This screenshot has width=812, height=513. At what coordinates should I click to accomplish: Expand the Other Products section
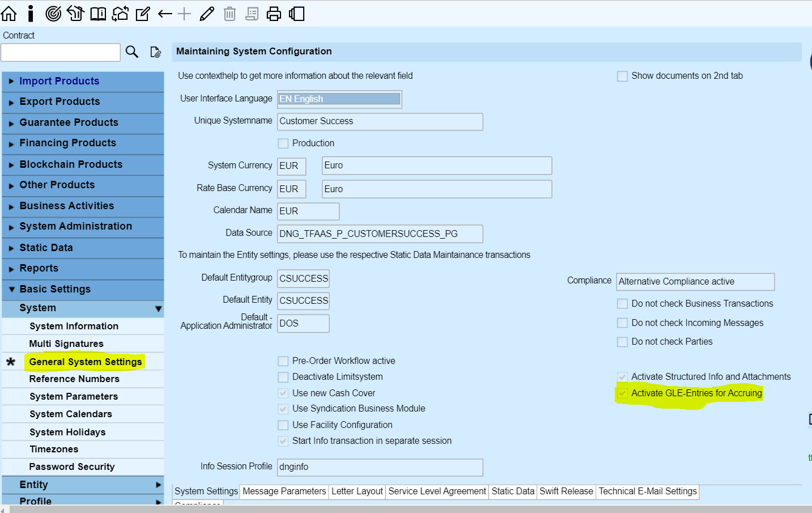pyautogui.click(x=83, y=185)
